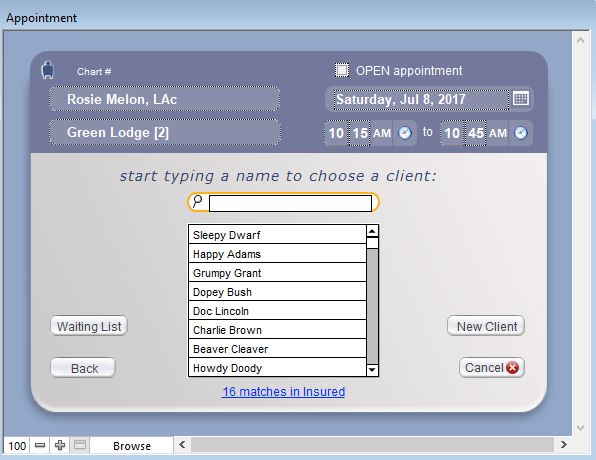Click the magnifying glass search icon
596x460 pixels.
(x=197, y=201)
